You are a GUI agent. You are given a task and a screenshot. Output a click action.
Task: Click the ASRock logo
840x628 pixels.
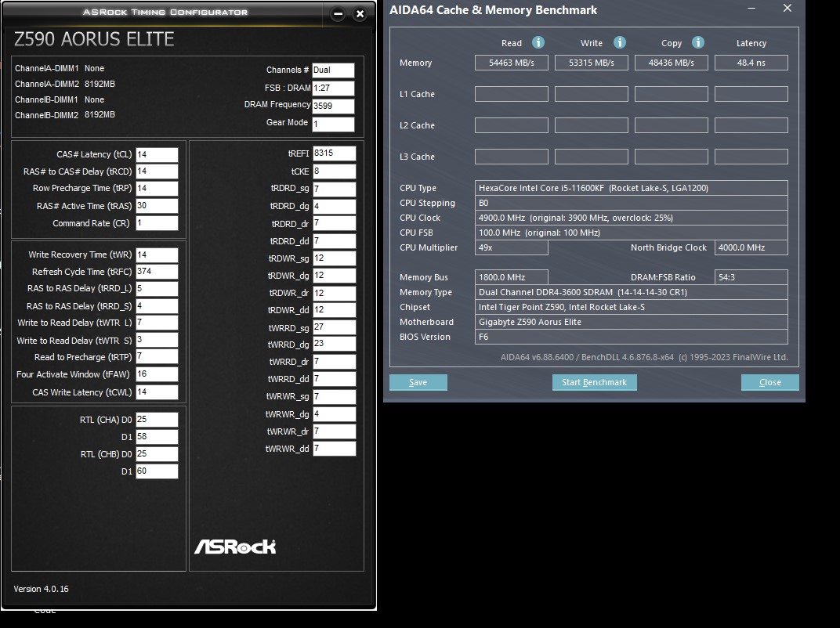[235, 547]
